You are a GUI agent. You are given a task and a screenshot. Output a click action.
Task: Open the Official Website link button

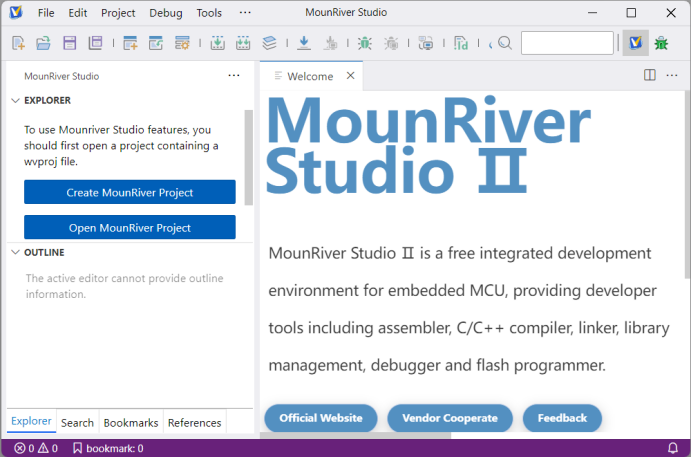click(x=321, y=418)
